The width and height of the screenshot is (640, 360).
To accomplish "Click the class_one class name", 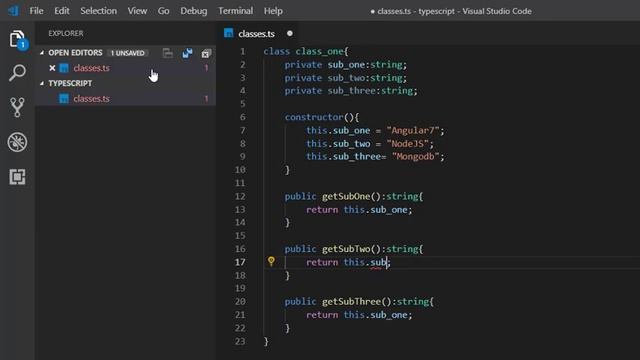I will tap(319, 51).
